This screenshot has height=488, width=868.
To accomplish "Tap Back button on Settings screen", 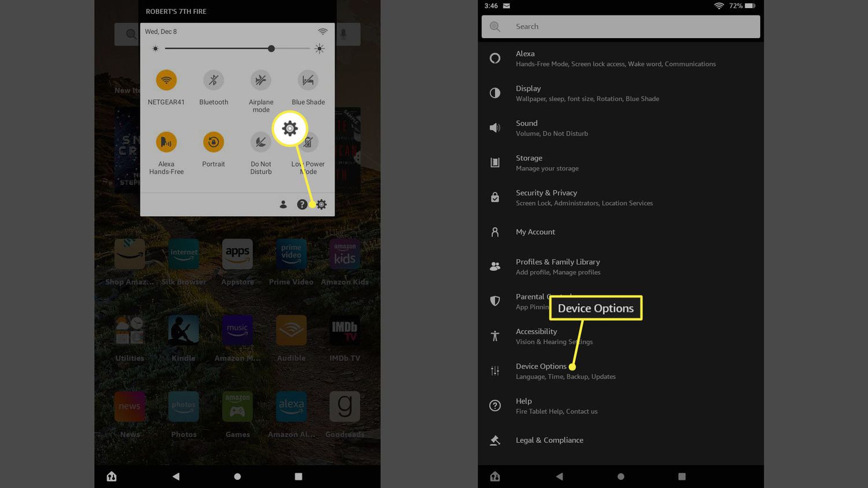I will click(x=559, y=476).
